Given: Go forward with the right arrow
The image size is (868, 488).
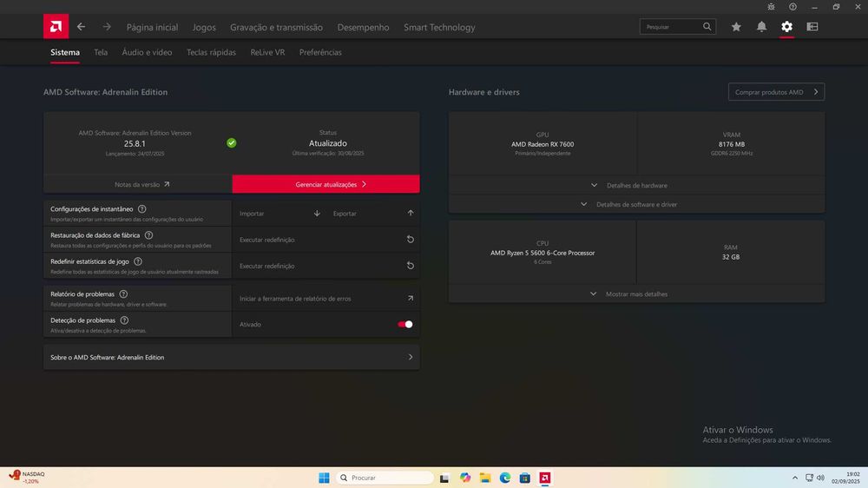Looking at the screenshot, I should (107, 27).
